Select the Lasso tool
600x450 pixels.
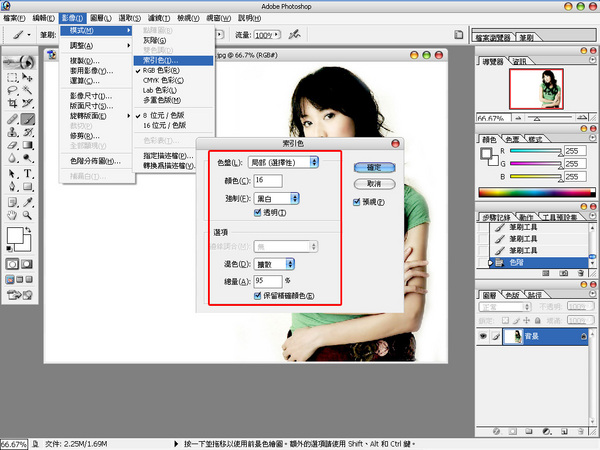(x=12, y=91)
